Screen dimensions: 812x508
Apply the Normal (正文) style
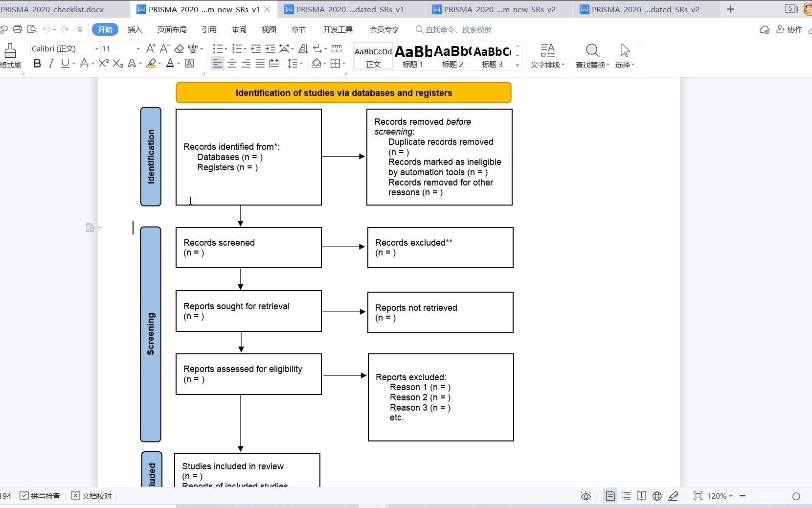(x=373, y=56)
